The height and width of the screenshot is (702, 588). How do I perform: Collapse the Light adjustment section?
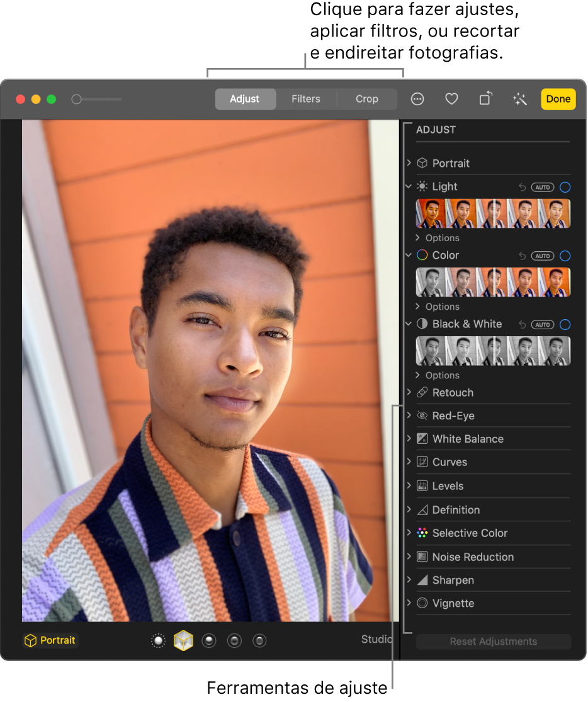tap(409, 187)
